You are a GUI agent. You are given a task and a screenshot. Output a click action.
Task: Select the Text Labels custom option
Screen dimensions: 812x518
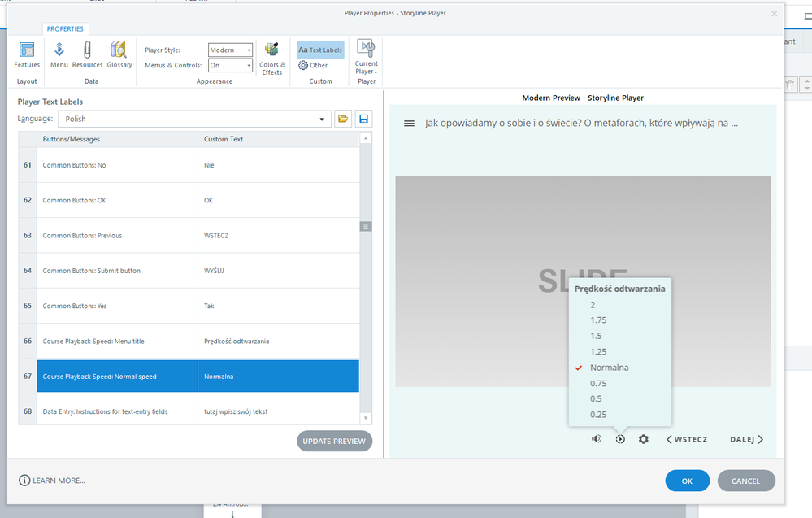pyautogui.click(x=320, y=50)
